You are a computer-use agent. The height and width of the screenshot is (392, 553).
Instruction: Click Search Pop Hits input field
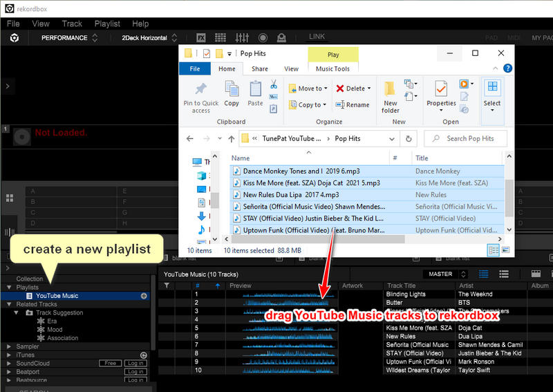[x=465, y=139]
